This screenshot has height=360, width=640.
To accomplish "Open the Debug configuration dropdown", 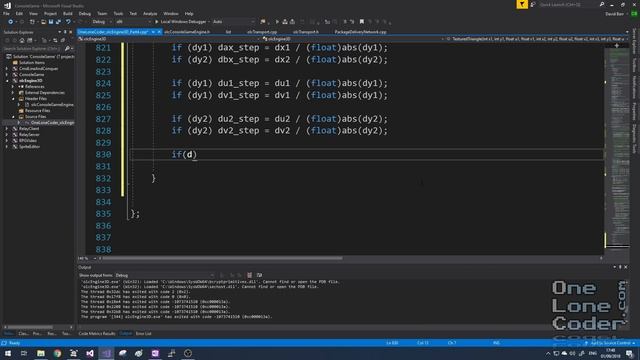I will pyautogui.click(x=102, y=22).
